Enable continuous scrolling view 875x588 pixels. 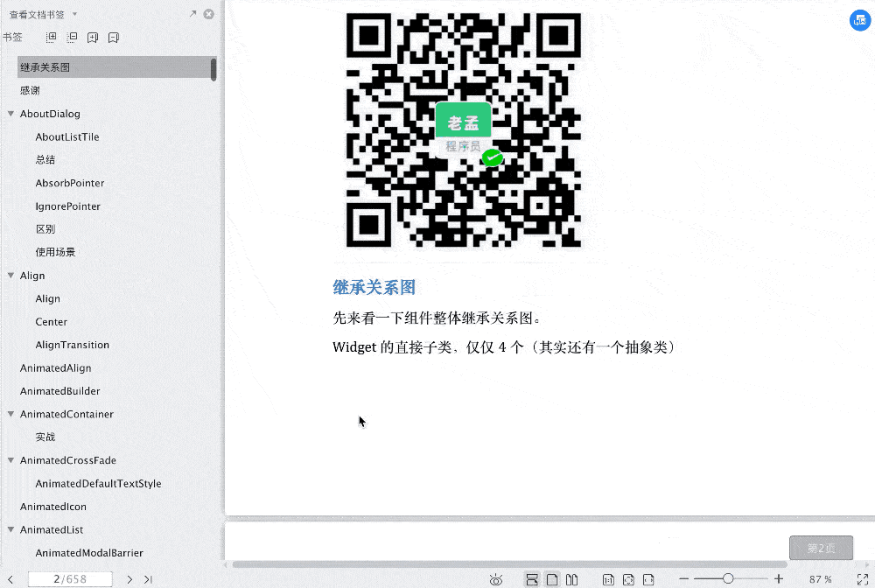(532, 579)
